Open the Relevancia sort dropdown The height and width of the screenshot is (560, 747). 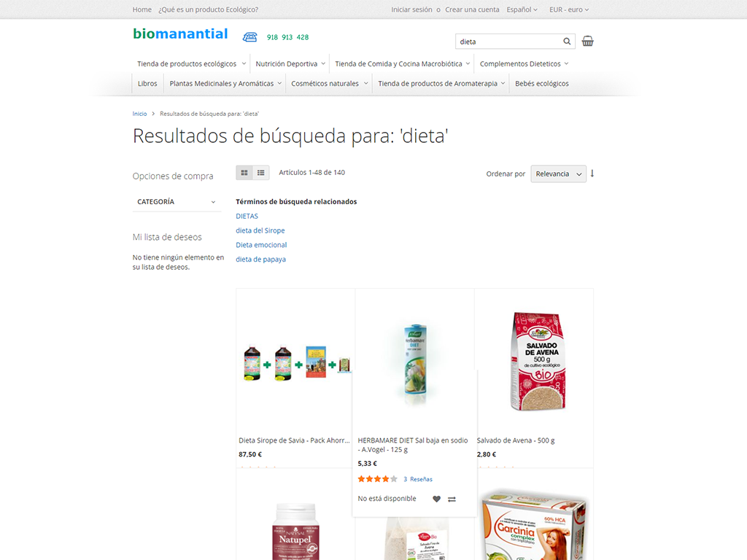pyautogui.click(x=558, y=174)
